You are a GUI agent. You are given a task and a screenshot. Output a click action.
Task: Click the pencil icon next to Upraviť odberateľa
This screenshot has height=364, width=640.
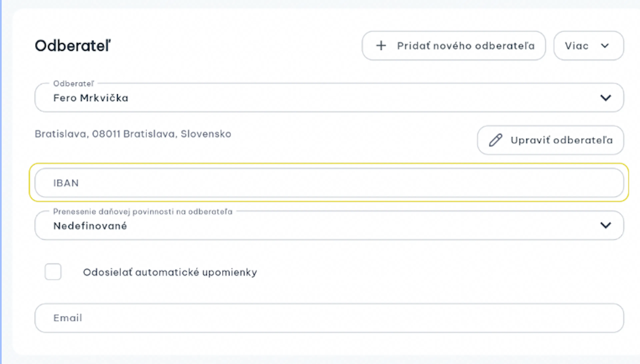495,140
